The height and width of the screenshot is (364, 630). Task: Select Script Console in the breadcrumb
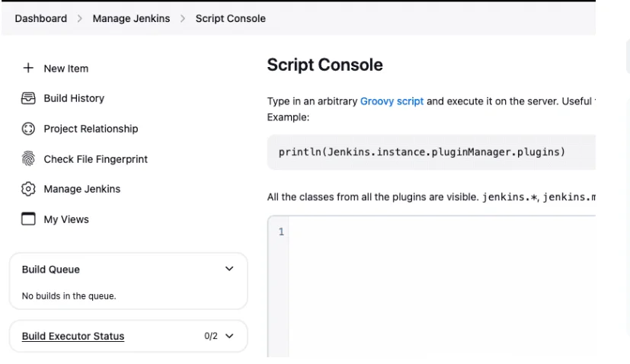230,18
